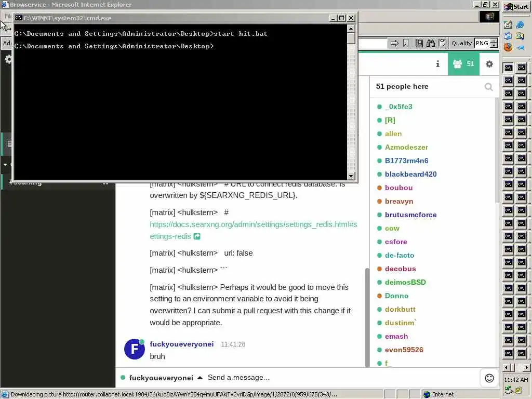Click the clipboard icon in Browservice toolbar
The width and height of the screenshot is (532, 399).
tap(442, 43)
